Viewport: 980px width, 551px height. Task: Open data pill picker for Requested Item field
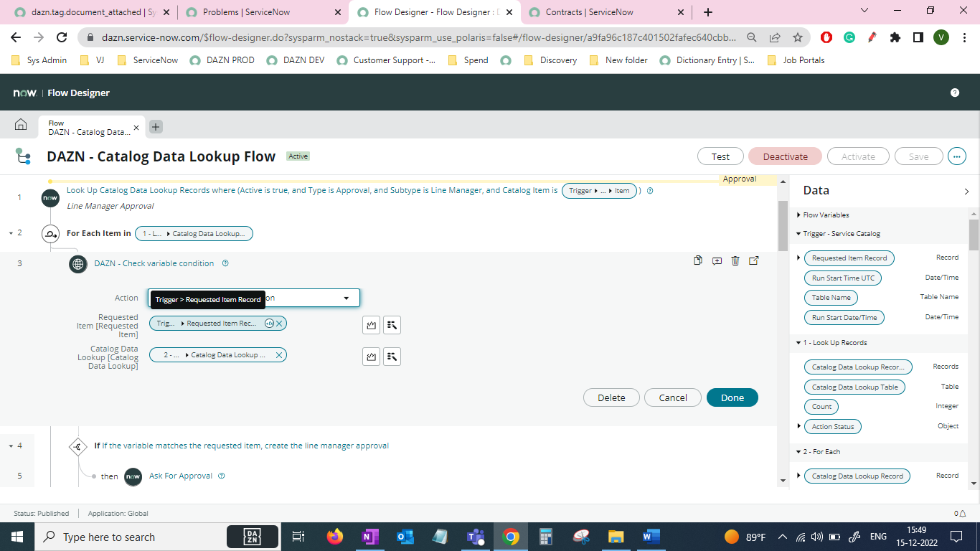[392, 325]
